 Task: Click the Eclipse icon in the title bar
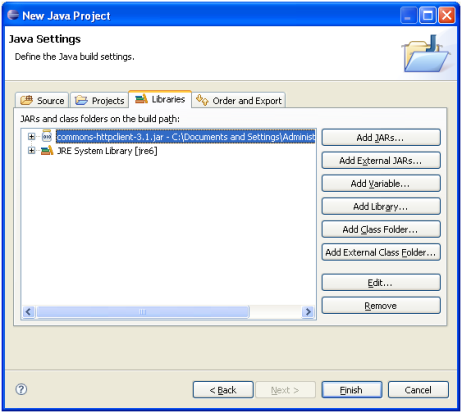(x=13, y=15)
